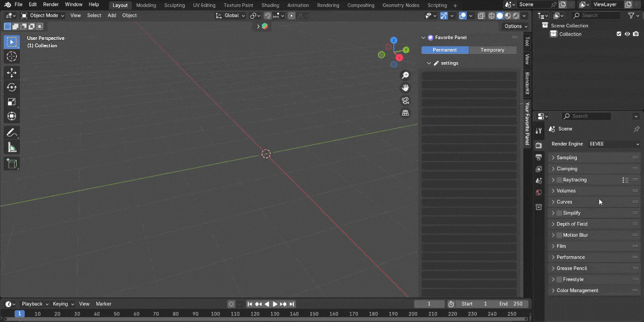
Task: Click the Marker menu in timeline
Action: coord(103,305)
